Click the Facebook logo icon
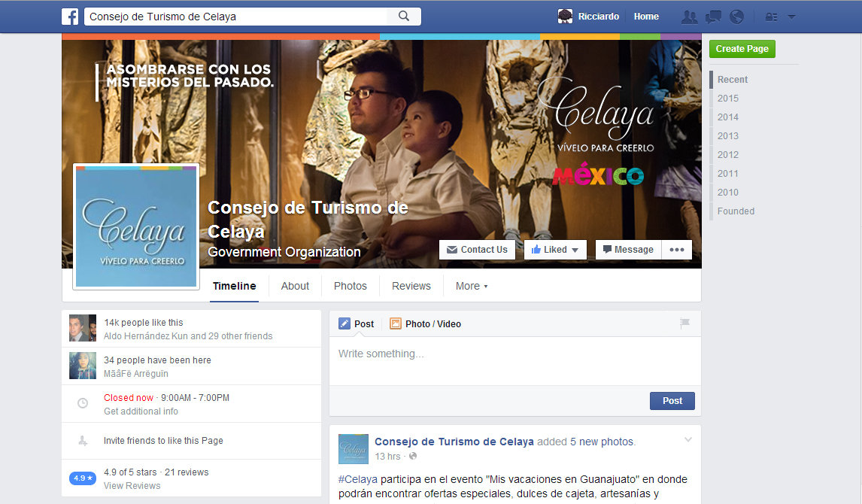862x504 pixels. 70,17
